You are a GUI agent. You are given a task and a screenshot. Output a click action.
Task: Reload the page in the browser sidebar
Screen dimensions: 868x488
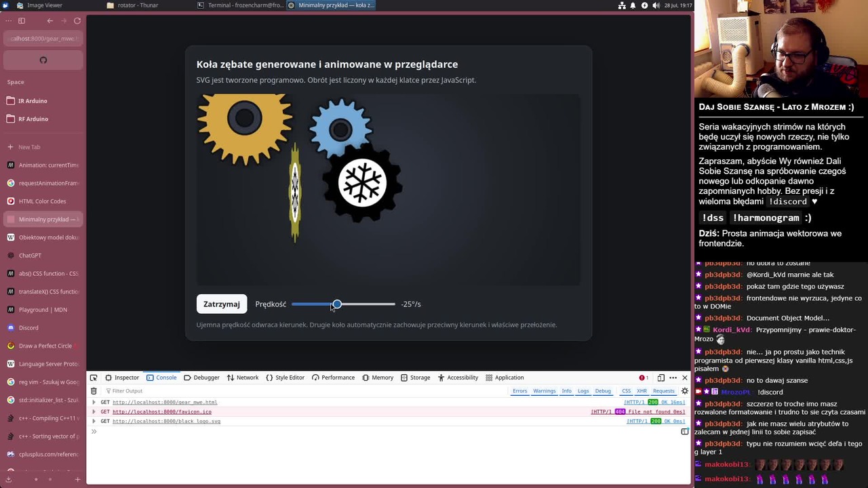(x=77, y=21)
